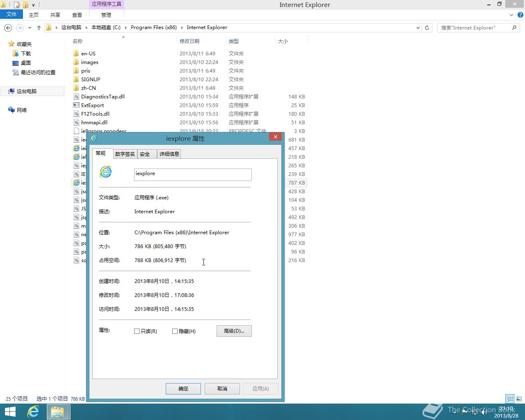Switch to details view layout

pyautogui.click(x=510, y=399)
